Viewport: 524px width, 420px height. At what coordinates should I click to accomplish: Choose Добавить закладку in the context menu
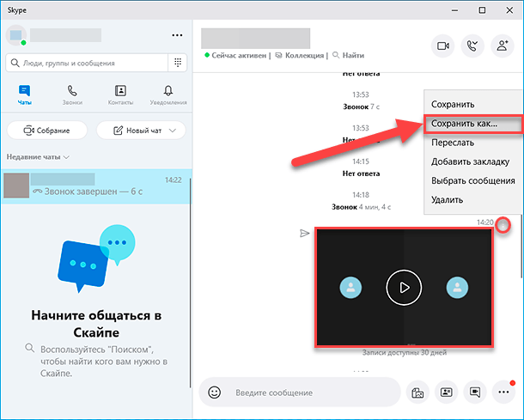click(472, 161)
